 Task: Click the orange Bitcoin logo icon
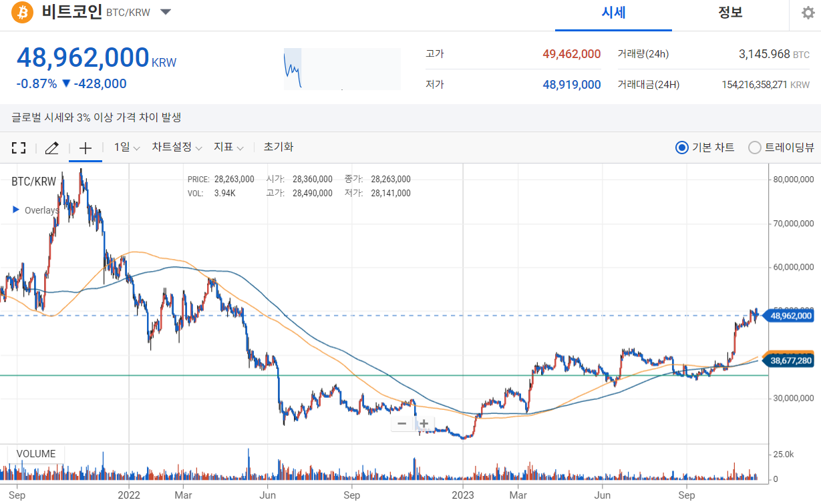click(x=23, y=12)
